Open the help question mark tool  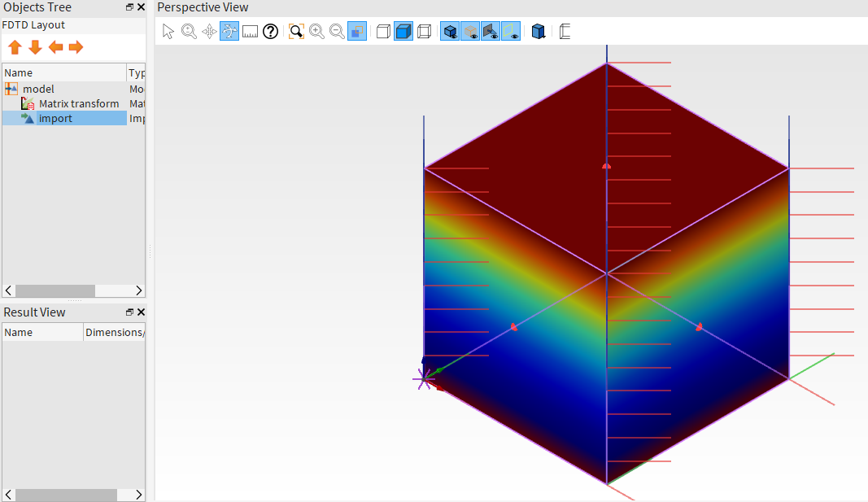pyautogui.click(x=270, y=32)
